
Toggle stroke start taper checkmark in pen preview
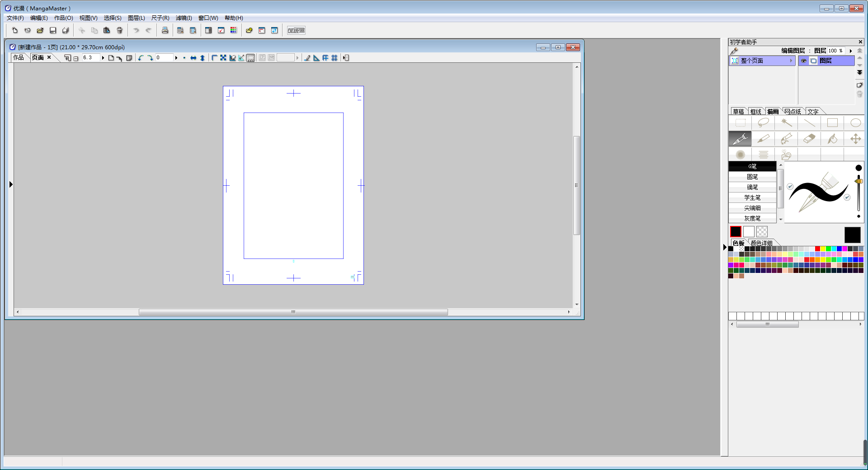(x=790, y=186)
